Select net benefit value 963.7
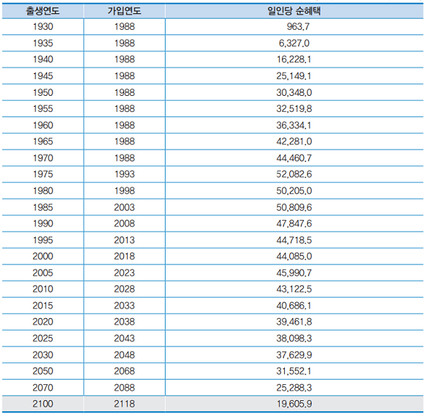The image size is (425, 414). (x=298, y=27)
